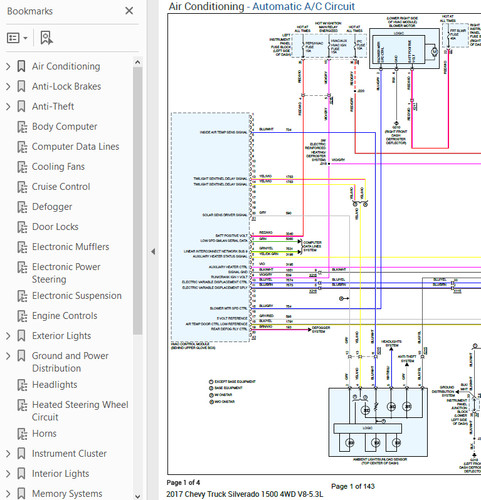The image size is (481, 500).
Task: Expand the Anti-Lock Brakes bookmark
Action: click(8, 87)
